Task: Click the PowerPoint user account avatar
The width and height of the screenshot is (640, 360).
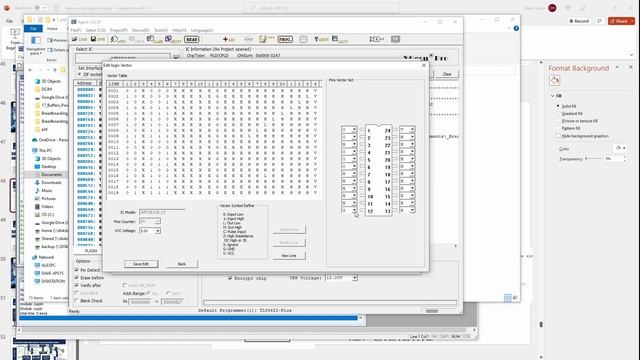Action: click(x=552, y=8)
